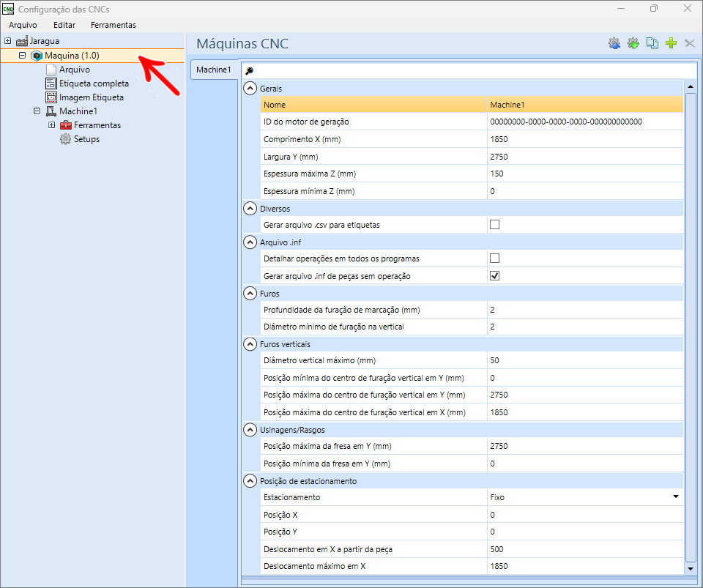Click Posição mínima da fresa em Y label

click(x=327, y=464)
